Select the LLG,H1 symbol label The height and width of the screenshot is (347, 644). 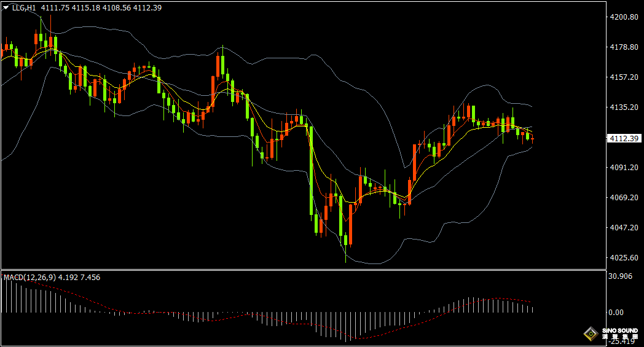point(24,8)
